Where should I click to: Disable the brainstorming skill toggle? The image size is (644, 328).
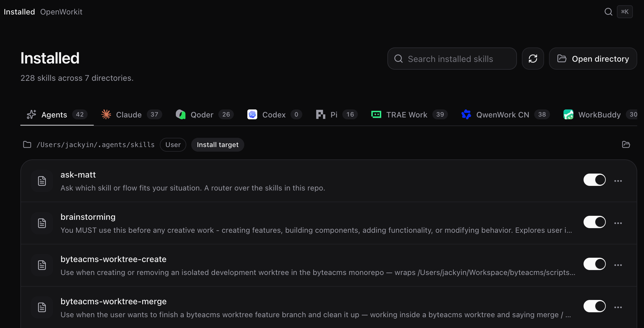pos(594,222)
